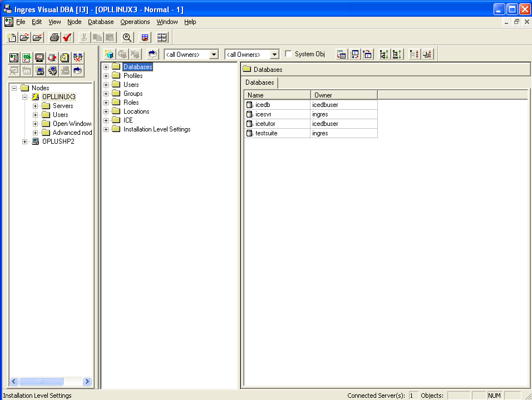
Task: Expand the Servers folder under OPLLINUX3
Action: 35,106
